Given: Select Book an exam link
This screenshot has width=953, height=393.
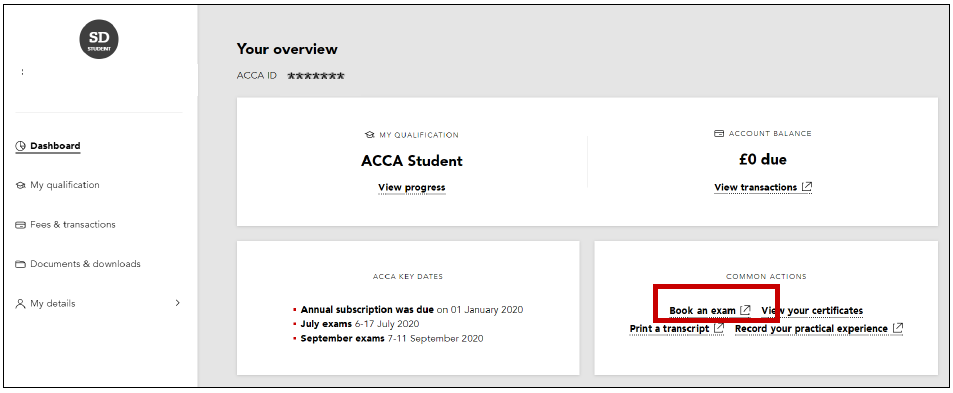Looking at the screenshot, I should tap(703, 310).
